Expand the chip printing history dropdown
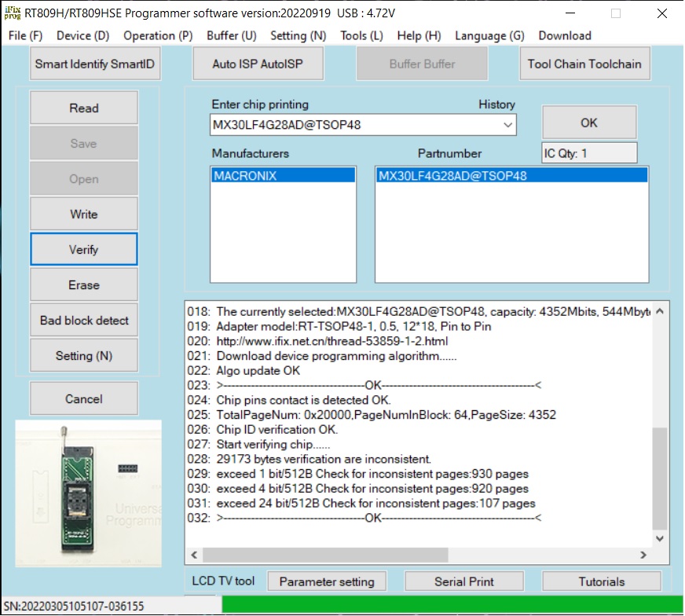Viewport: 685px width, 616px height. 507,125
